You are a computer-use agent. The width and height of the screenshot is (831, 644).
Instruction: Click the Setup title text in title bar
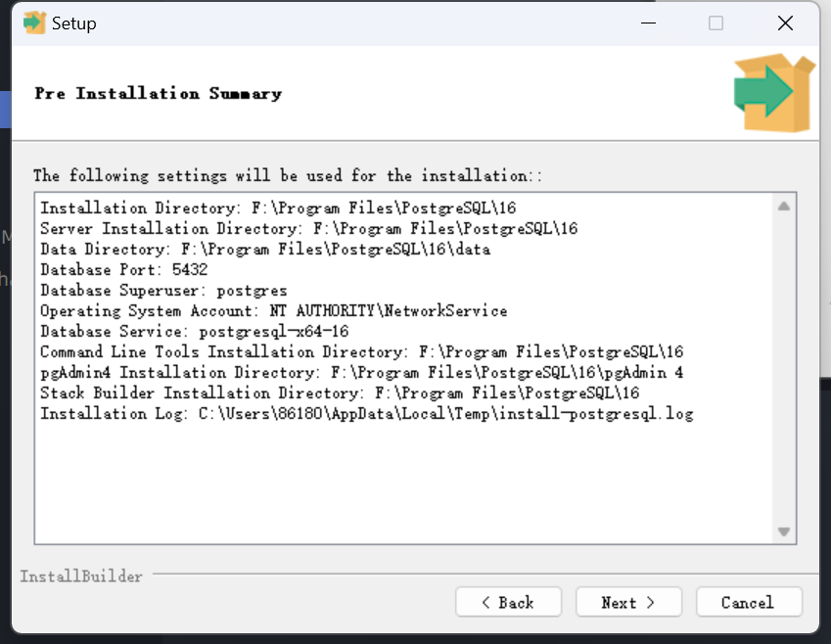[74, 23]
